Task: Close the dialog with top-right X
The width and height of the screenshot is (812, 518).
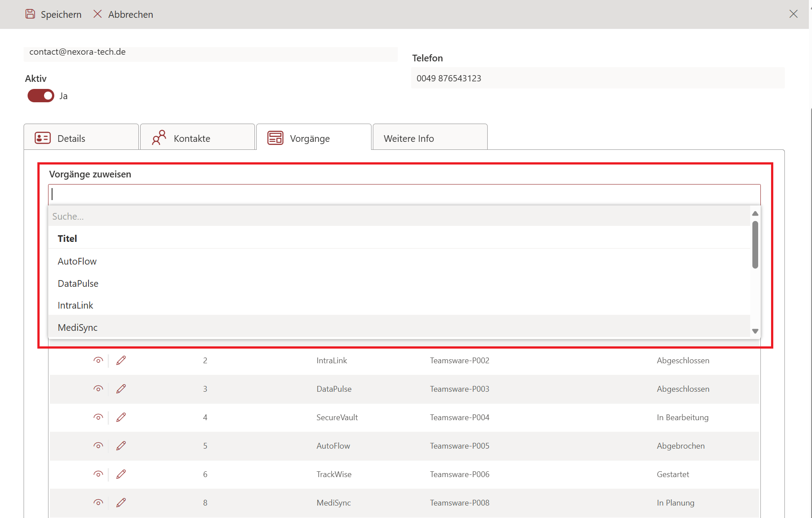Action: coord(793,14)
